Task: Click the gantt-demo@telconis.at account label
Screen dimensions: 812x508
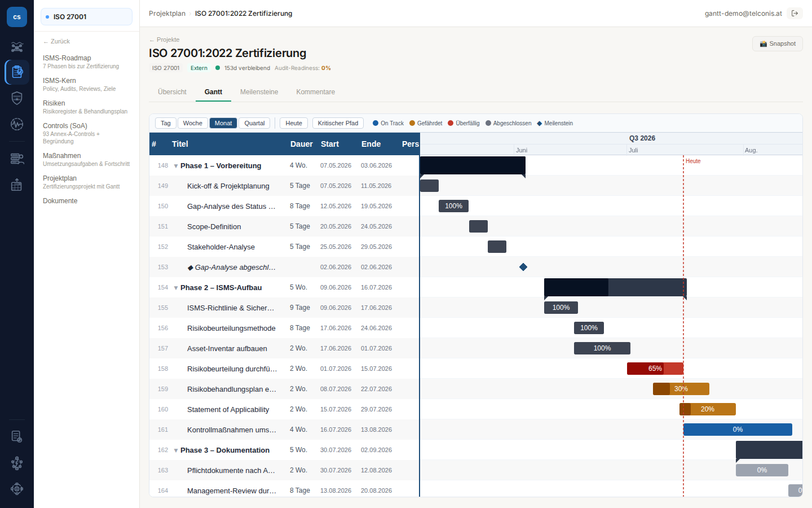Action: pos(743,14)
